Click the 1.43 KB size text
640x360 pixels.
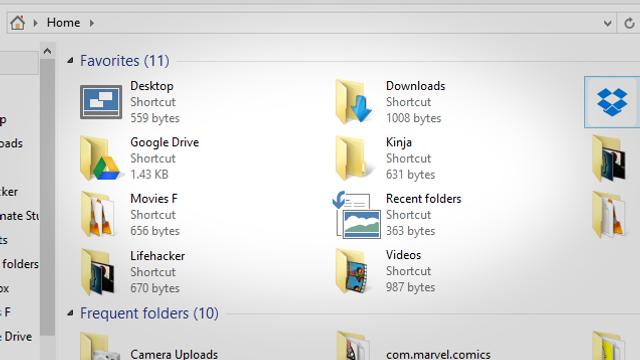(149, 175)
